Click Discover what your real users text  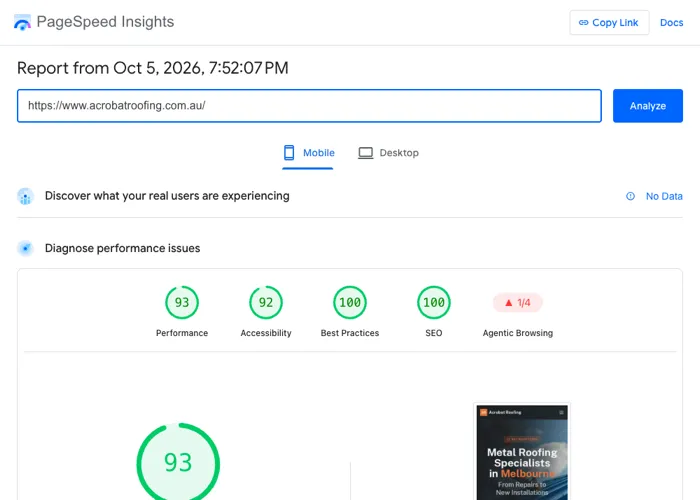coord(167,196)
